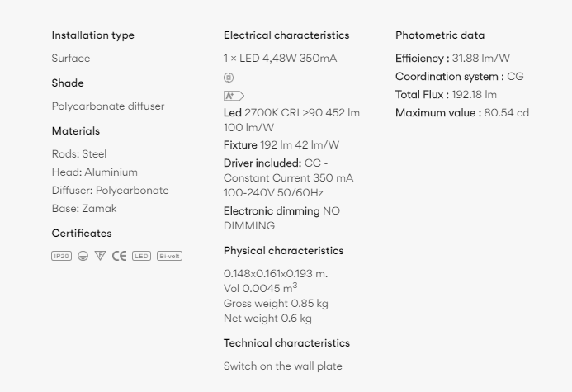Viewport: 572px width, 392px height.
Task: Click the Total Flux 192.18 lm text
Action: click(446, 95)
